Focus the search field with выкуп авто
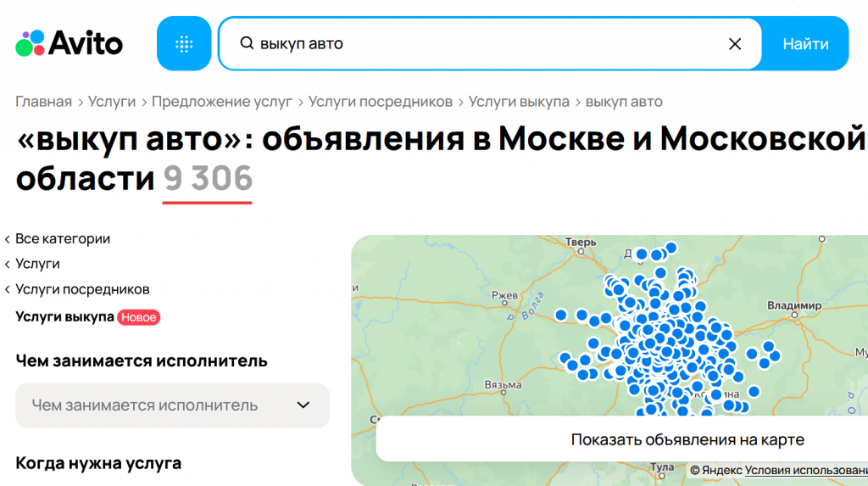Screen dimensions: 868x486 point(490,44)
